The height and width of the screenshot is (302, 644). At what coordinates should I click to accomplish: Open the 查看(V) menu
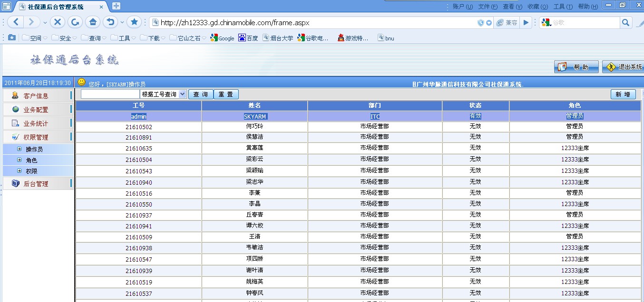pos(512,7)
